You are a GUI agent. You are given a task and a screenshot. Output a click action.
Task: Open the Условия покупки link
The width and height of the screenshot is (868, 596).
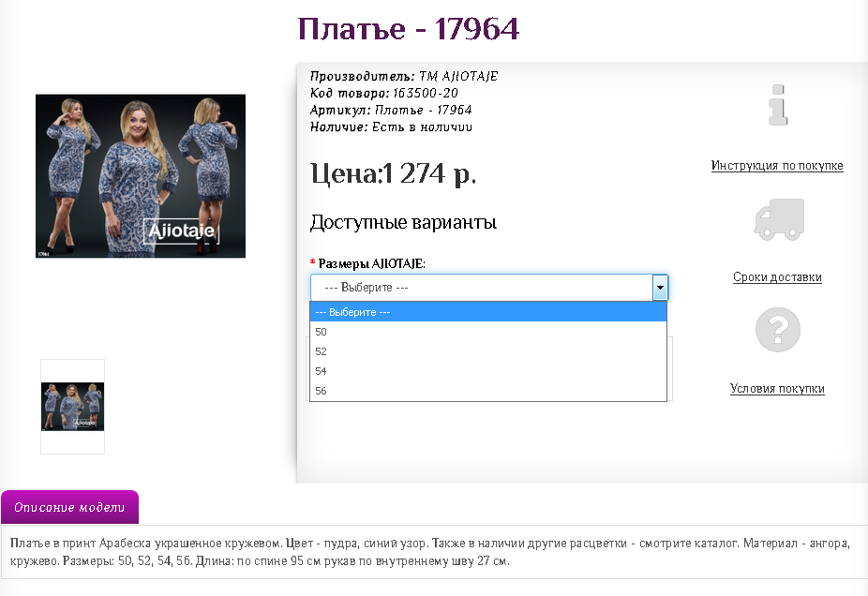[777, 389]
